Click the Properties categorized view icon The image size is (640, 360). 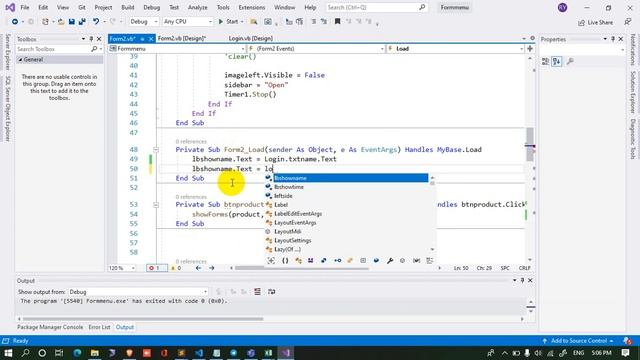(545, 61)
